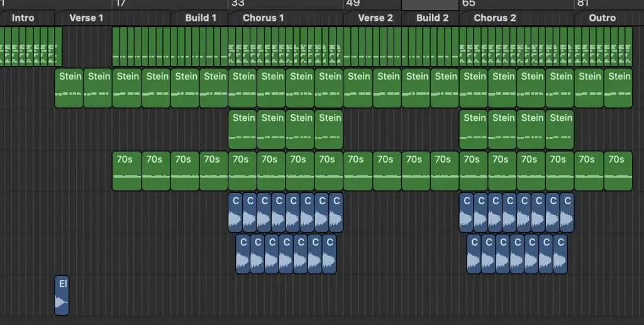Viewport: 644px width, 325px height.
Task: Select the first C region at Chorus 2 start
Action: 466,212
